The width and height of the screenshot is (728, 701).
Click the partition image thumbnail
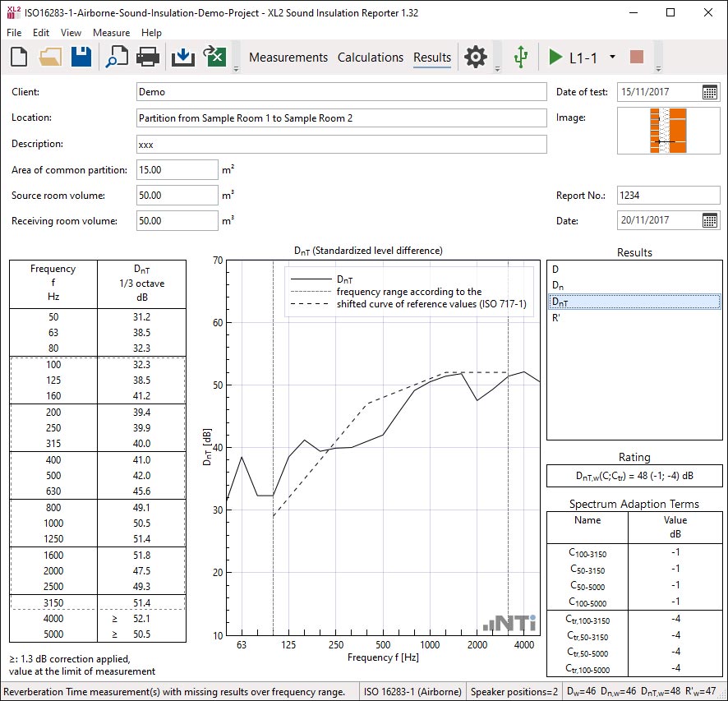click(x=669, y=131)
